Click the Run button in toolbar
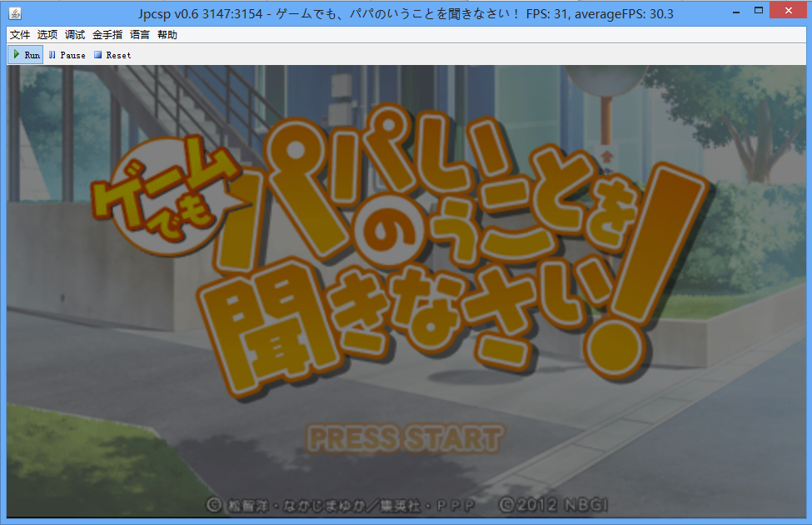 pos(26,55)
